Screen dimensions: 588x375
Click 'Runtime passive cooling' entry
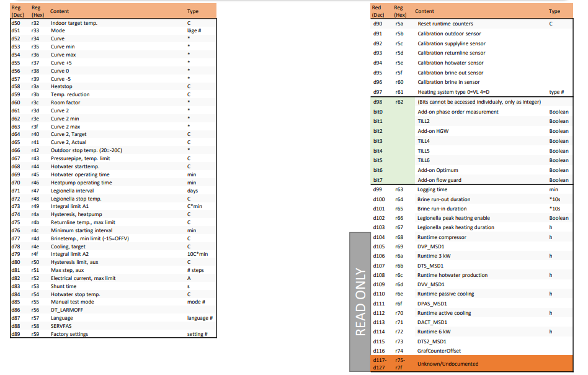[445, 294]
